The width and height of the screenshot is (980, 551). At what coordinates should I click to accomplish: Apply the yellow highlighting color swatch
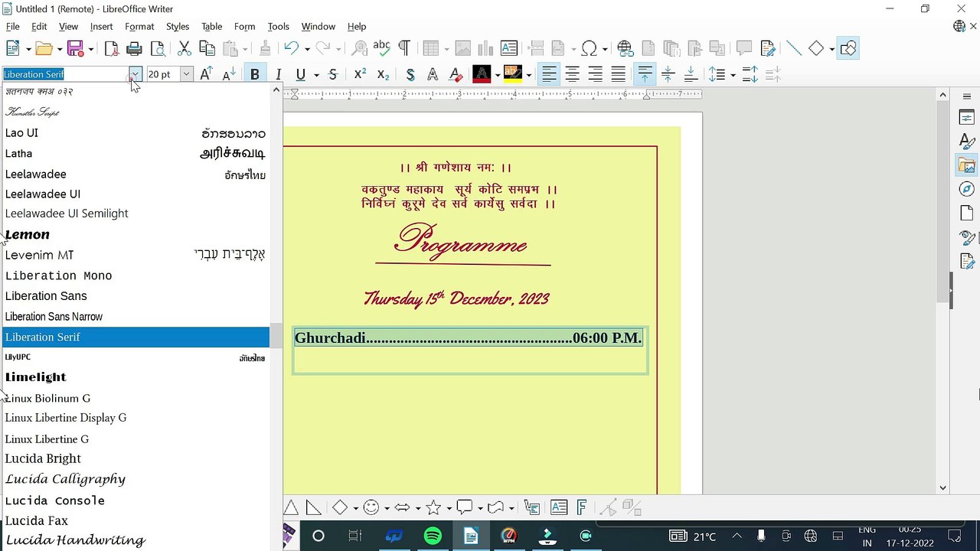point(513,74)
